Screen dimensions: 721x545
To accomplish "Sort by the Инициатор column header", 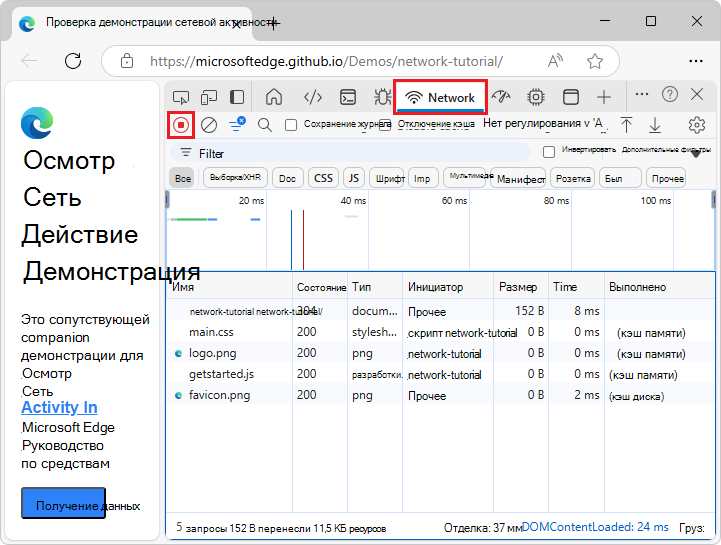I will pyautogui.click(x=448, y=287).
